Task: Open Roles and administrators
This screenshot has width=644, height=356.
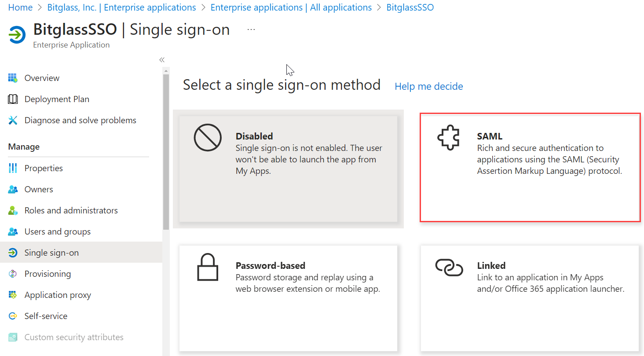Action: click(x=71, y=210)
